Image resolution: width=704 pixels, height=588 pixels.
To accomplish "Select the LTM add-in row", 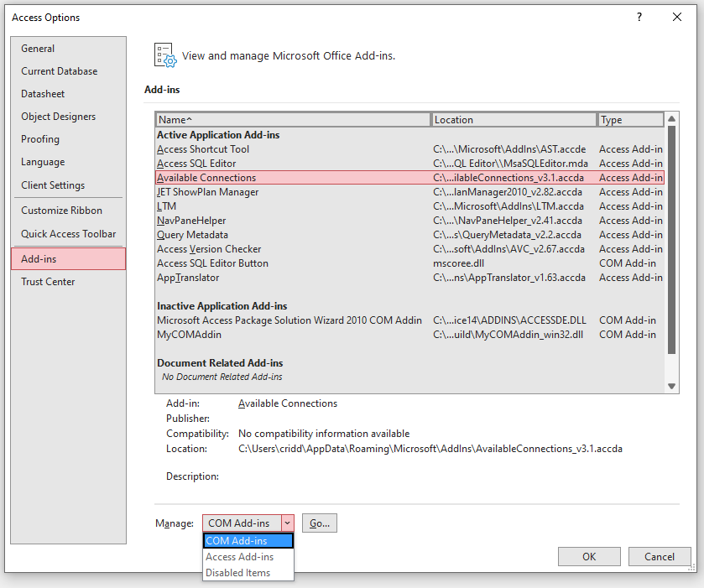I will click(x=409, y=206).
